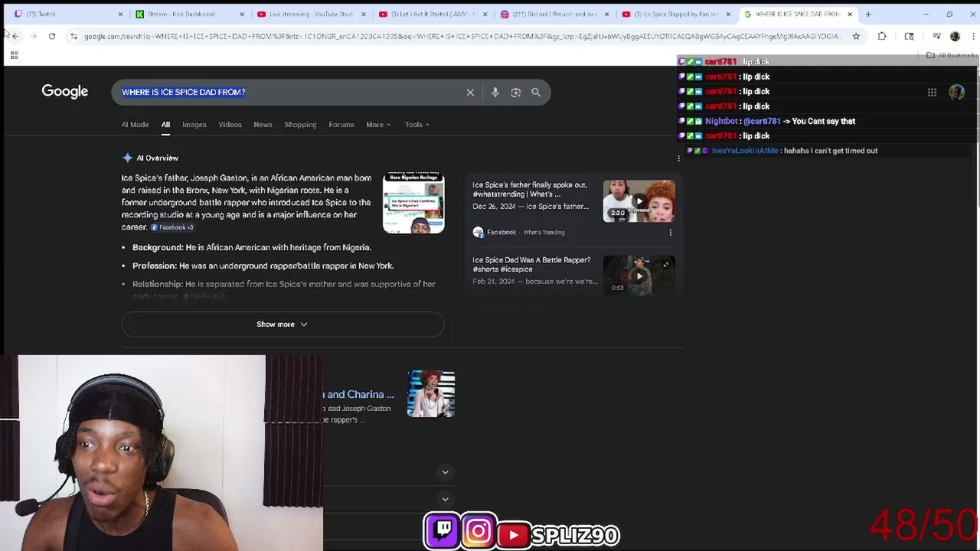Open options for Facebook What's Trending source
The image size is (980, 551).
coord(670,232)
